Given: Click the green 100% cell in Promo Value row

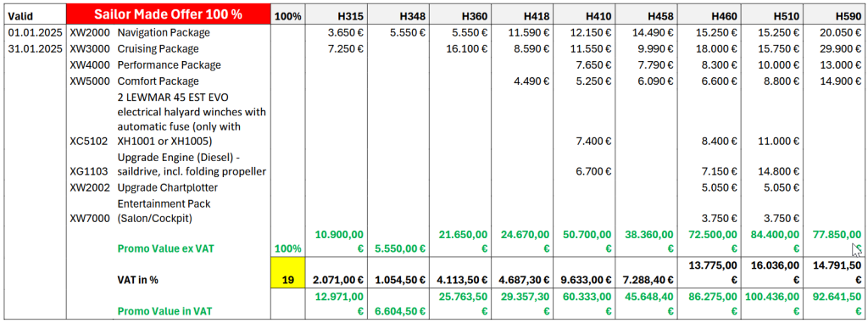Looking at the screenshot, I should click(x=288, y=248).
